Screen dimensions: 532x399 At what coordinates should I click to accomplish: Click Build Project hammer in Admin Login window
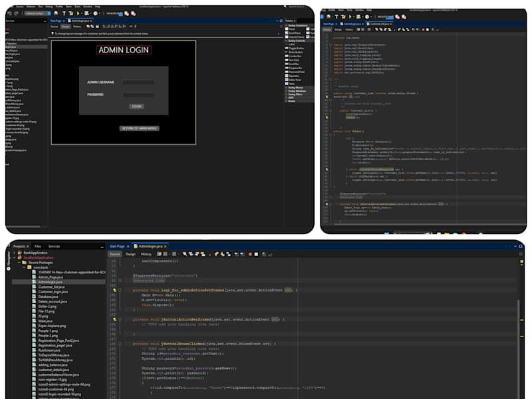[63, 13]
